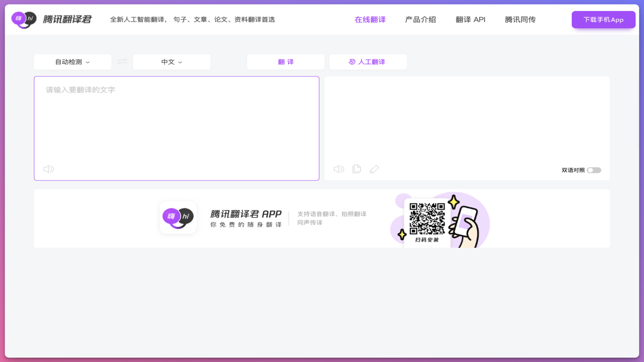Viewport: 644px width, 362px height.
Task: Expand the source language selector chevron
Action: [x=89, y=62]
